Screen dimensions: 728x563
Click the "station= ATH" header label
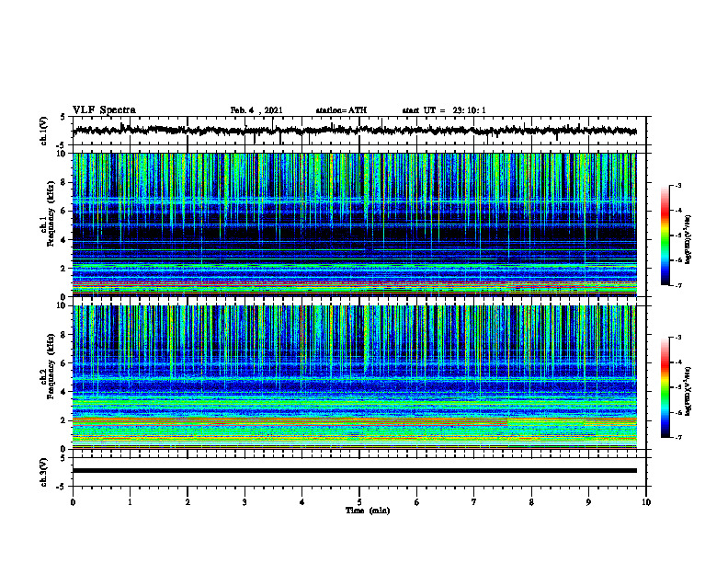341,110
